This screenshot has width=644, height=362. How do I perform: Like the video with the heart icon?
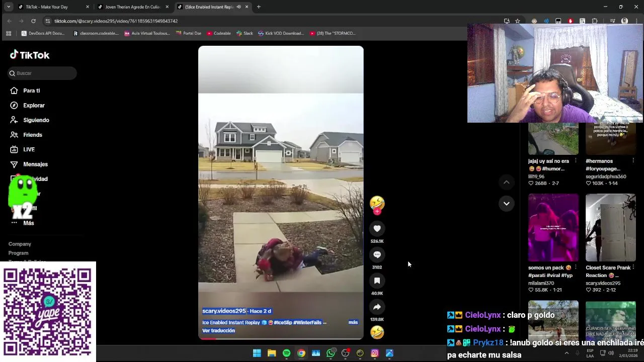[x=377, y=229]
